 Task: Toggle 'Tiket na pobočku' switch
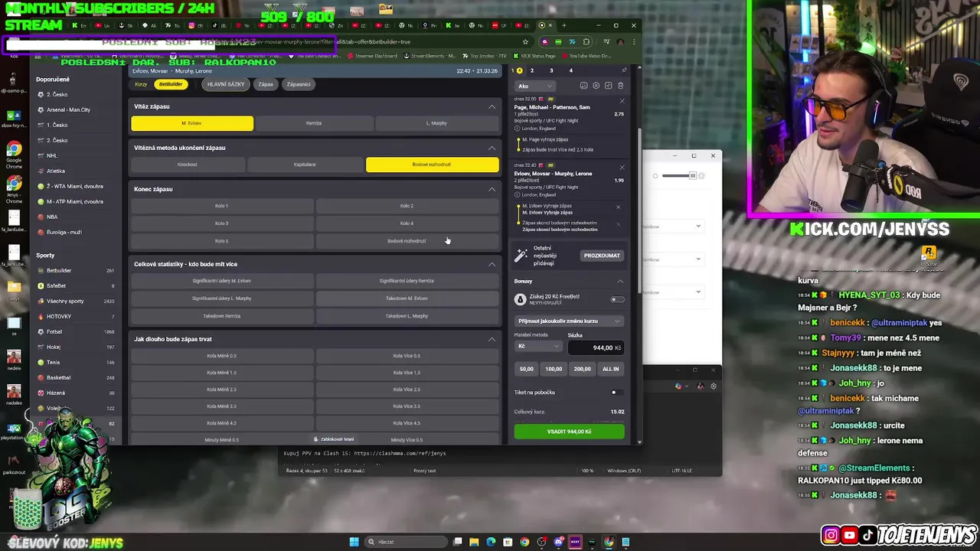tap(616, 393)
